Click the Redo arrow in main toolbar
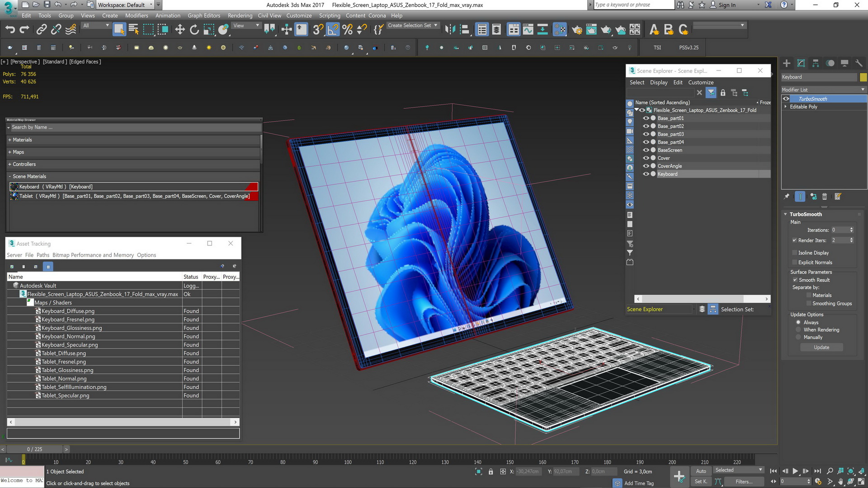Image resolution: width=868 pixels, height=488 pixels. coord(24,30)
